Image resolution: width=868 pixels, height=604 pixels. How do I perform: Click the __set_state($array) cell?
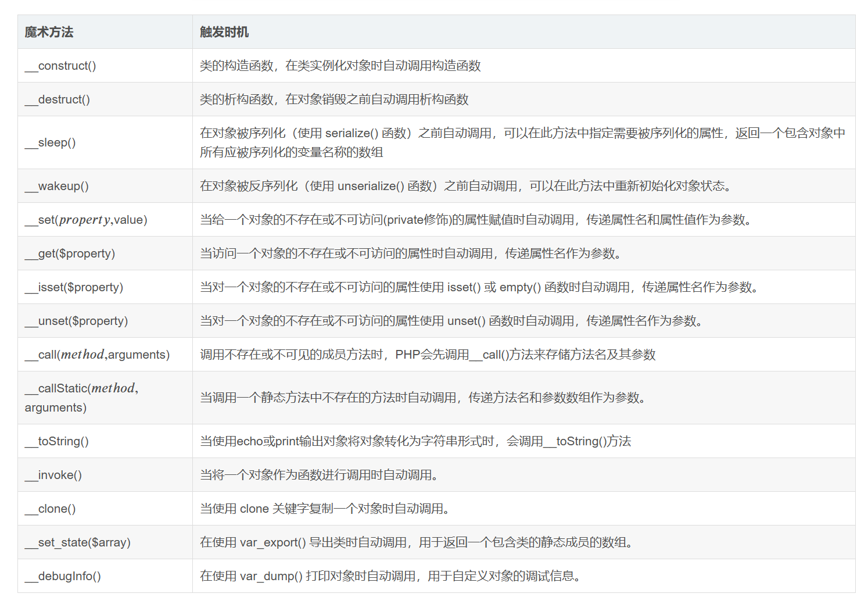[x=105, y=542]
